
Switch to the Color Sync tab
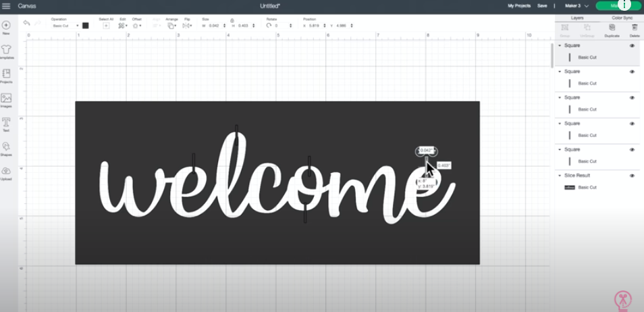(622, 18)
